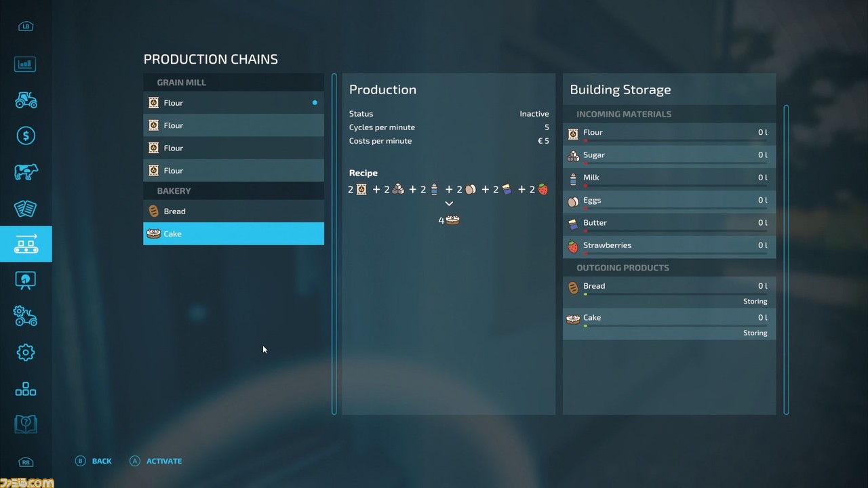Click the Milk row in Incoming Materials
The height and width of the screenshot is (488, 868).
669,179
